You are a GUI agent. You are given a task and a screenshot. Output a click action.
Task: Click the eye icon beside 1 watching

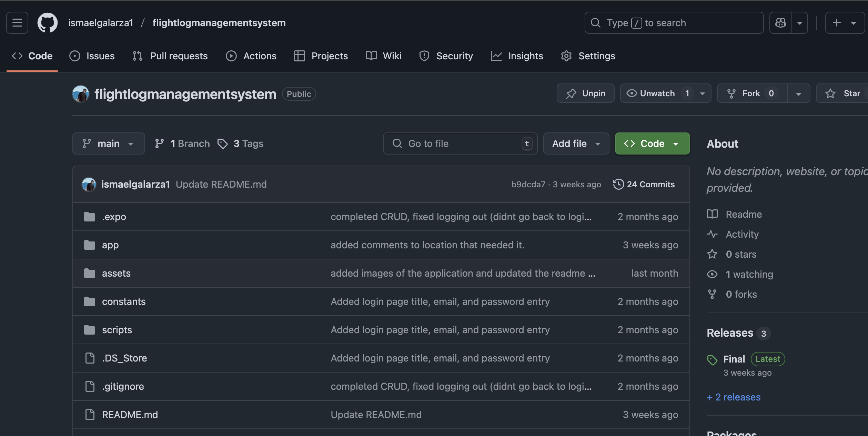712,274
